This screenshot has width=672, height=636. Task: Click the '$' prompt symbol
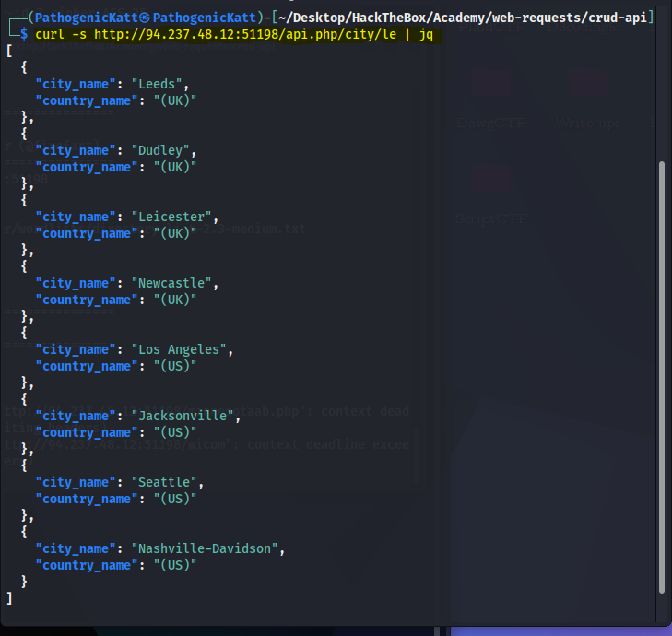[x=24, y=34]
